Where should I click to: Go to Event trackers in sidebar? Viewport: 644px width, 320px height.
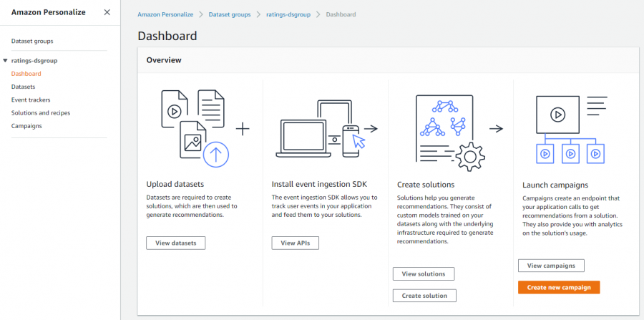[x=31, y=100]
